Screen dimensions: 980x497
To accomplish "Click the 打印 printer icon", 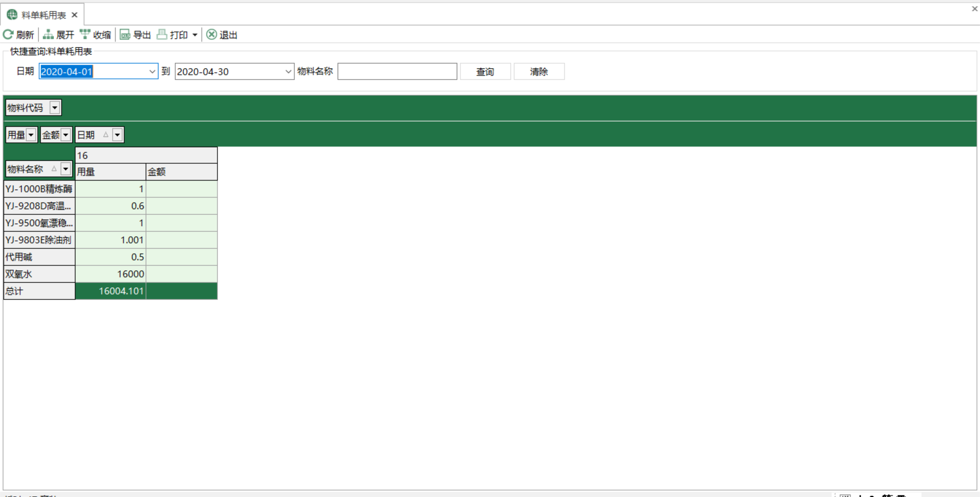I will 162,34.
